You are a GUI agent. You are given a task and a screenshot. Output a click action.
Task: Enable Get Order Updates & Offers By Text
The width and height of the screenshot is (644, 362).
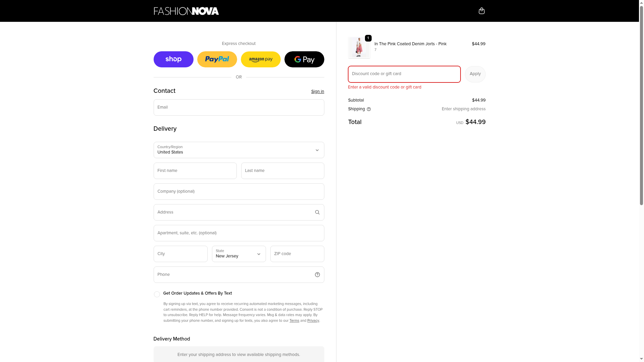157,294
